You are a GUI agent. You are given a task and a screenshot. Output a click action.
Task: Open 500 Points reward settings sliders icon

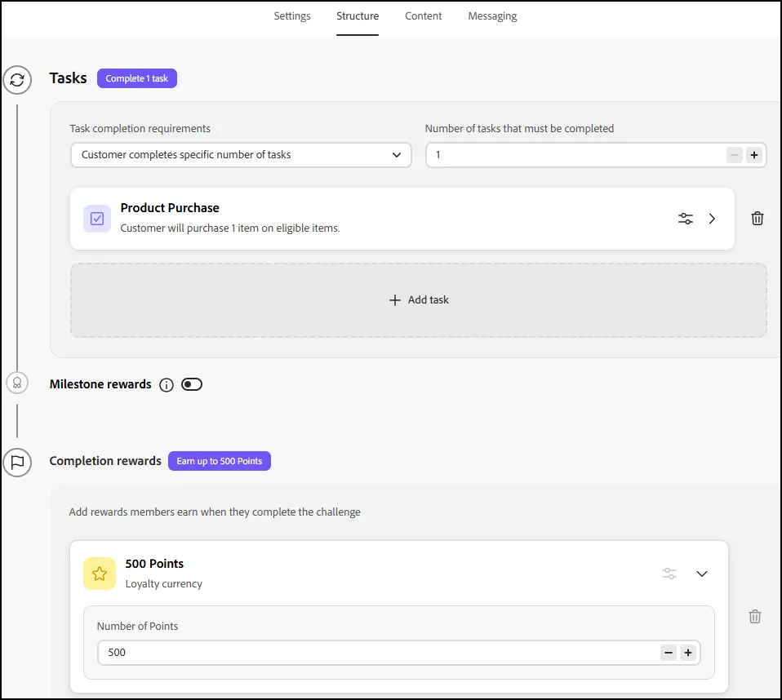[x=669, y=574]
